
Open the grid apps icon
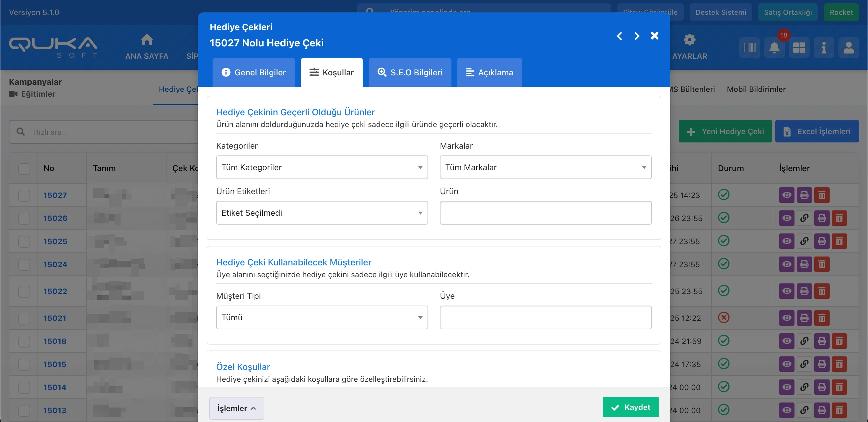point(799,48)
